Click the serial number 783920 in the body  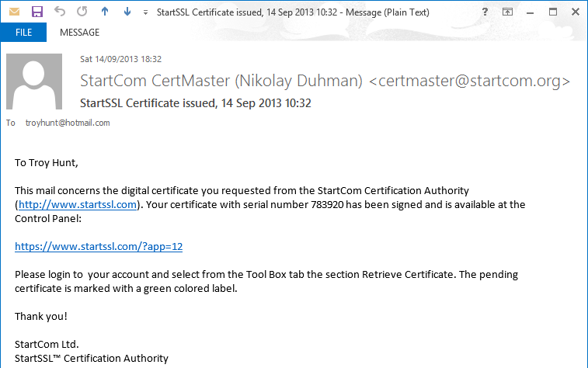coord(327,205)
